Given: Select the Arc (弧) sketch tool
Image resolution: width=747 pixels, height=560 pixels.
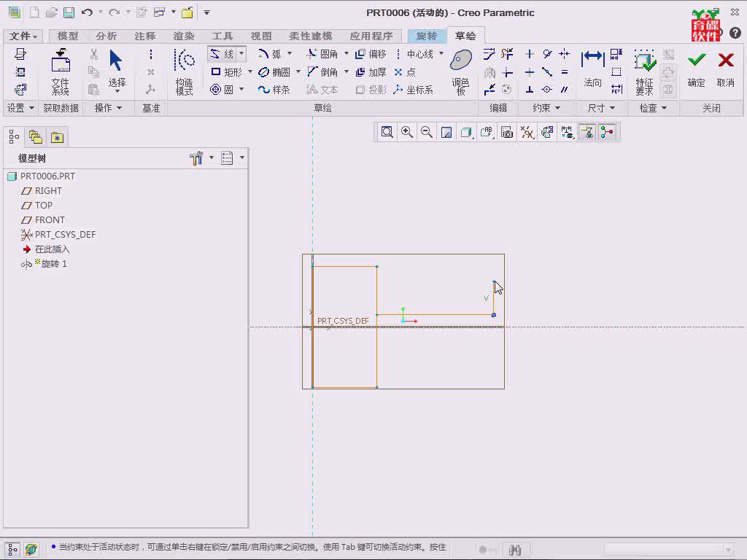Looking at the screenshot, I should [270, 54].
